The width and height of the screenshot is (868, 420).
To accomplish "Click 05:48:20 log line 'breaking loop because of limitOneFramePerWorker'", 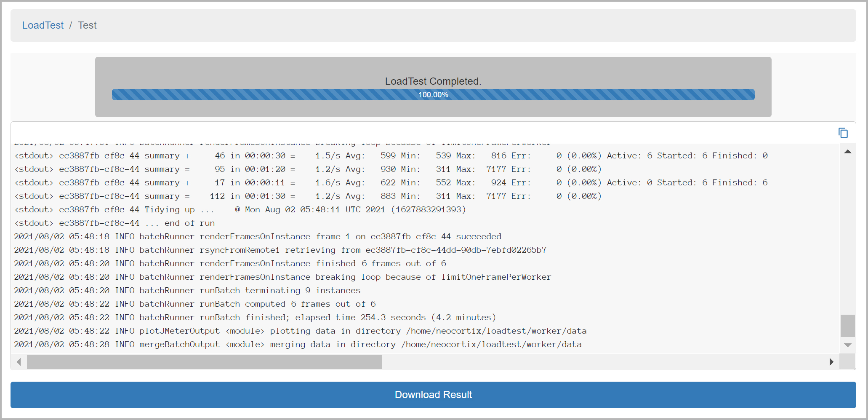I will point(282,277).
